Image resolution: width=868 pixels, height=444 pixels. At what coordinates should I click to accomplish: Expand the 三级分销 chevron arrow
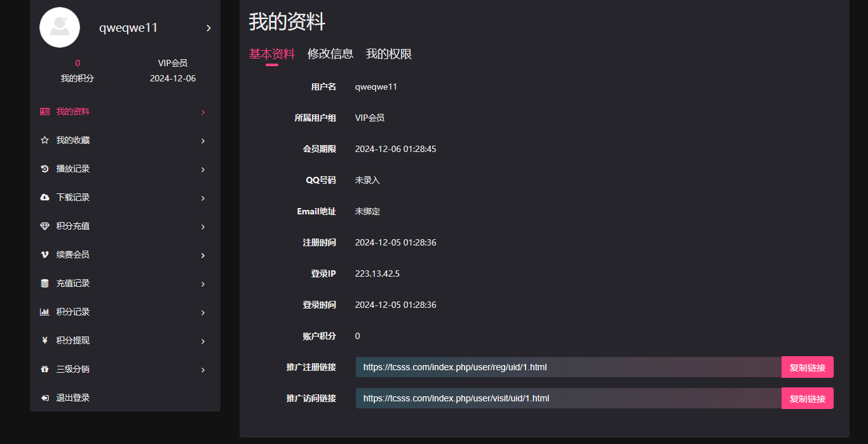[x=203, y=370]
